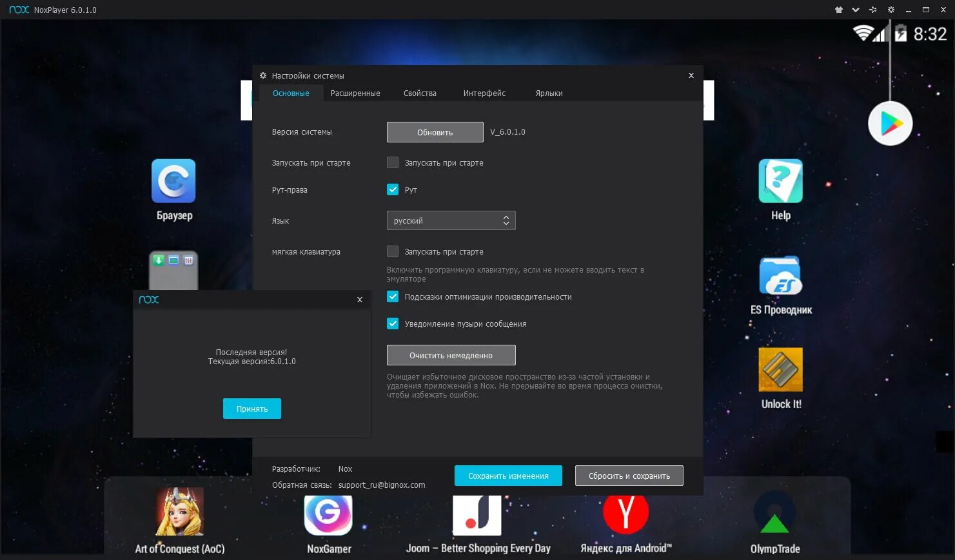The image size is (955, 560).
Task: Launch Joom shopping app
Action: click(x=477, y=515)
